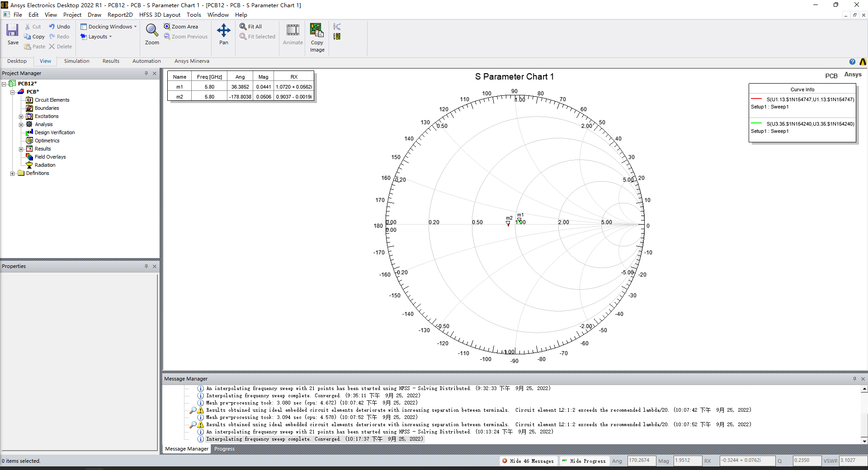Expand the Analysis node
868x470 pixels.
21,124
